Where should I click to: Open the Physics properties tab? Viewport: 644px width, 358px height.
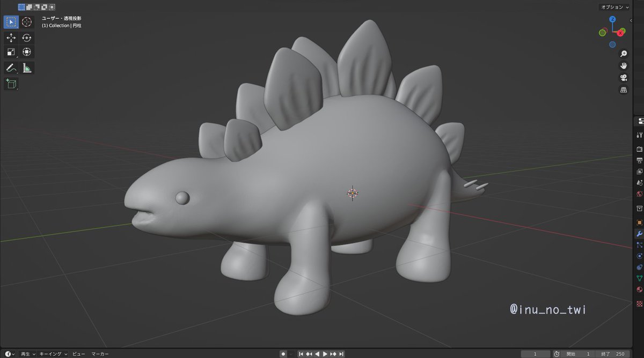[639, 256]
